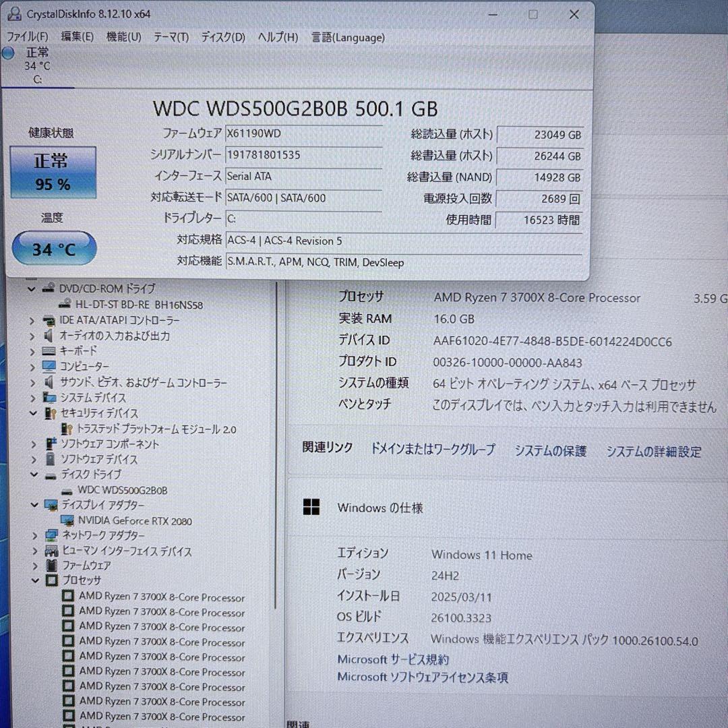Click the software device icon
The image size is (728, 728).
click(51, 459)
